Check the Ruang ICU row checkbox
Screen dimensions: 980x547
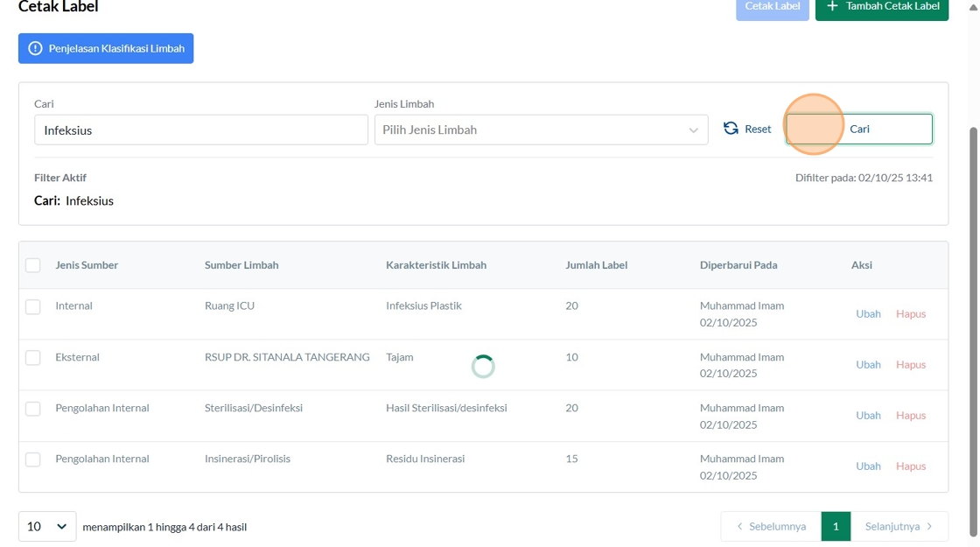click(33, 306)
